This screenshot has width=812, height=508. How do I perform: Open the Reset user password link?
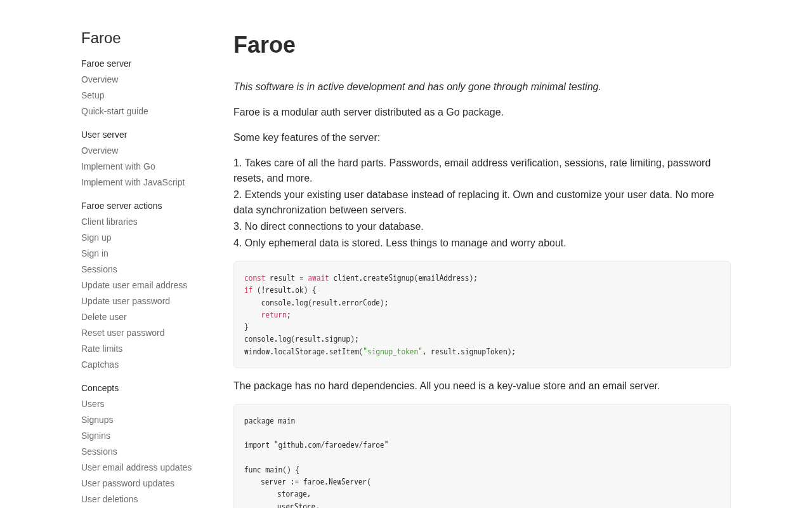click(123, 333)
